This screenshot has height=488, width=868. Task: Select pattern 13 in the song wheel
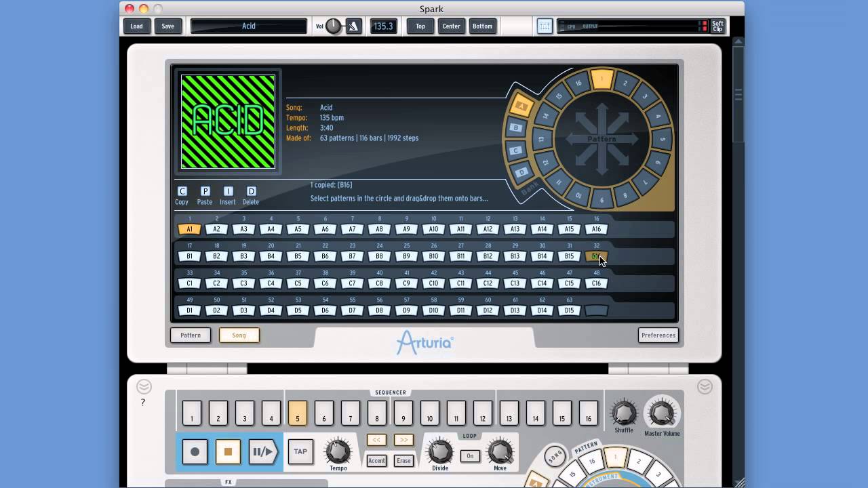tap(540, 139)
